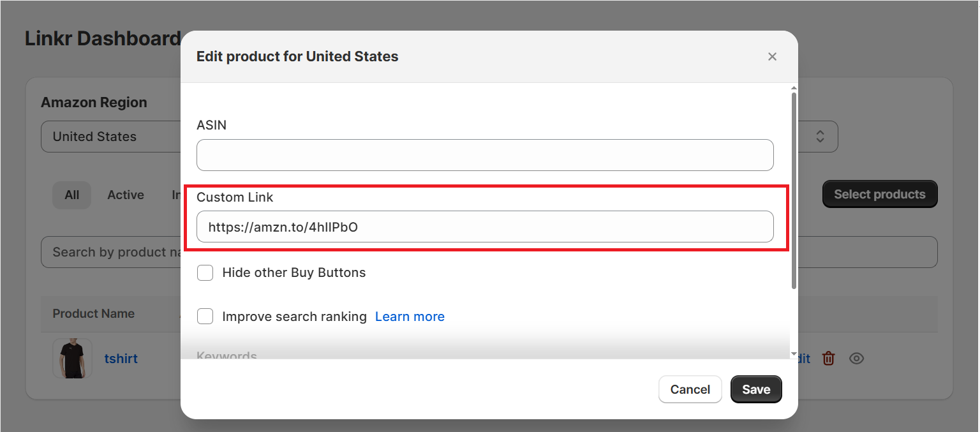Select the All tab in dashboard
980x432 pixels.
pos(72,195)
